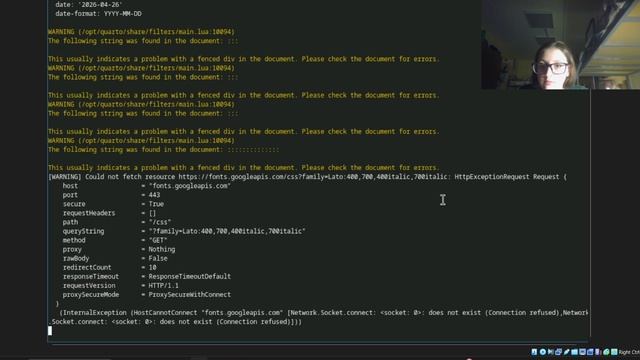This screenshot has height=360, width=640.
Task: Click the CPU features indicator icon
Action: pyautogui.click(x=598, y=352)
